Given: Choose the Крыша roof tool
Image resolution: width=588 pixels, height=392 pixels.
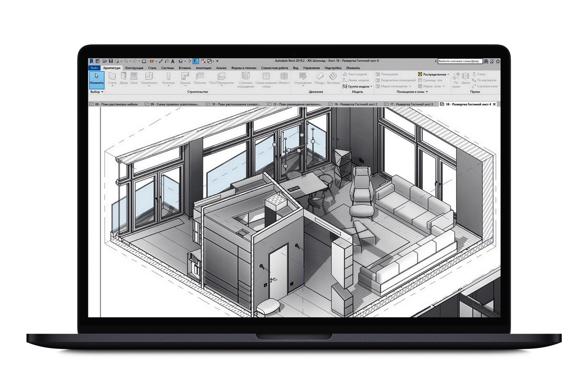Looking at the screenshot, I should point(185,78).
